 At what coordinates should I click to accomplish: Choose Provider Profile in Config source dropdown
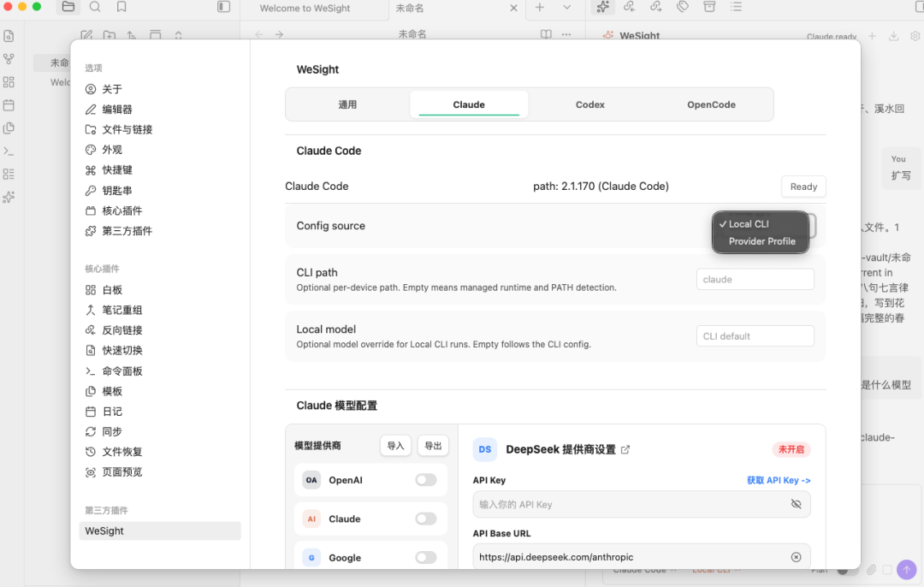point(760,241)
